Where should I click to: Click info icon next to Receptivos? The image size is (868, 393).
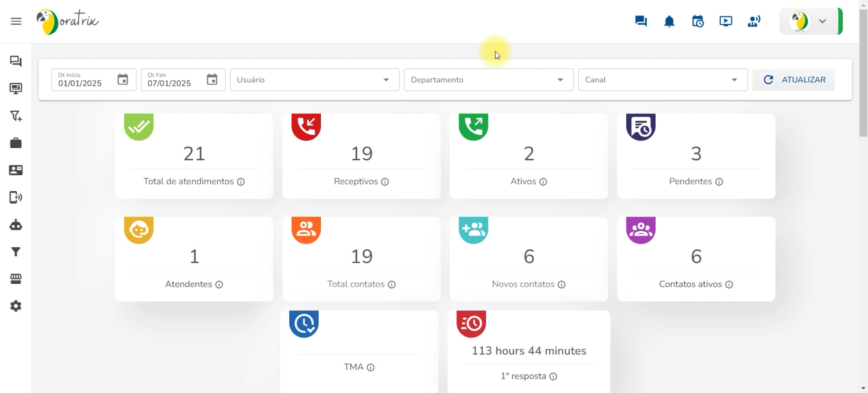coord(385,182)
